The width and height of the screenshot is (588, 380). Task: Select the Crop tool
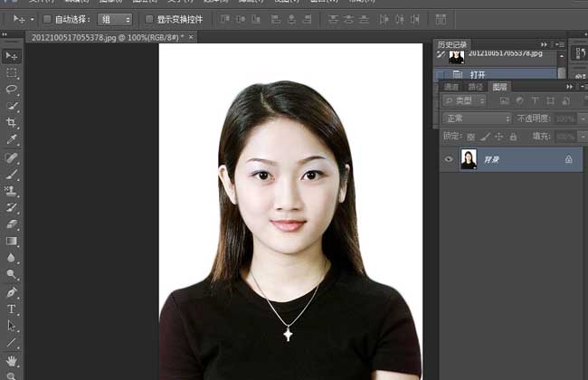(x=12, y=123)
